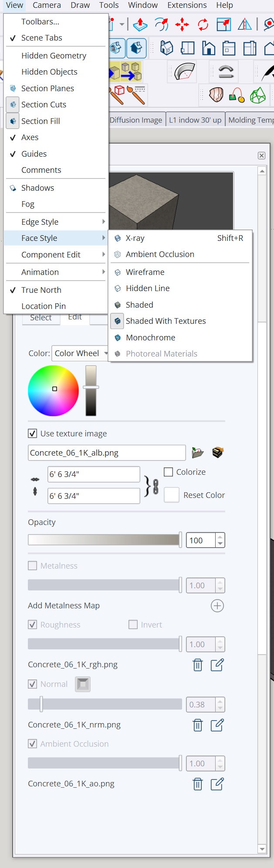Click the trash icon for Concrete_06_1K_ao.png
Viewport: 274px width, 868px height.
(197, 784)
